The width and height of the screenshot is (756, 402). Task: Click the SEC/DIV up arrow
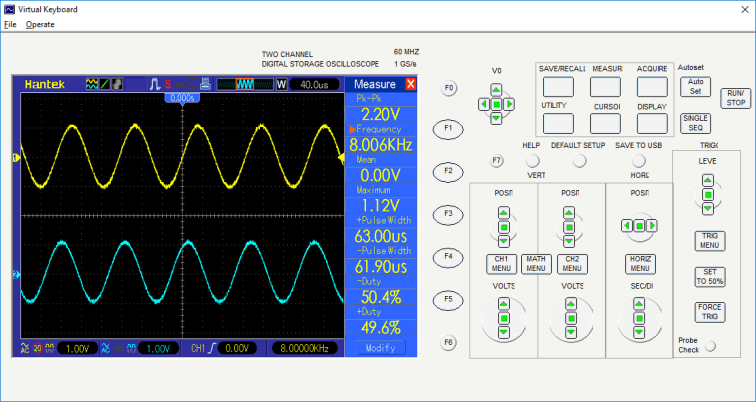[638, 305]
